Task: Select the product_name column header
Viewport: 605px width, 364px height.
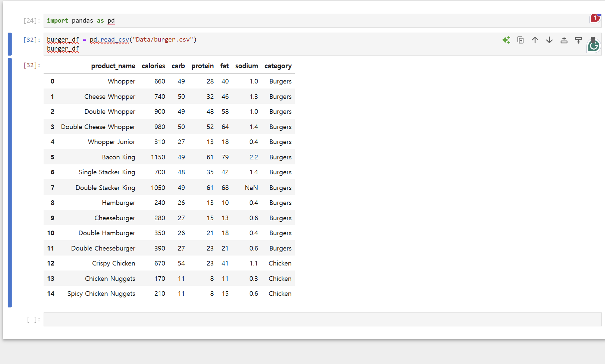Action: 113,66
